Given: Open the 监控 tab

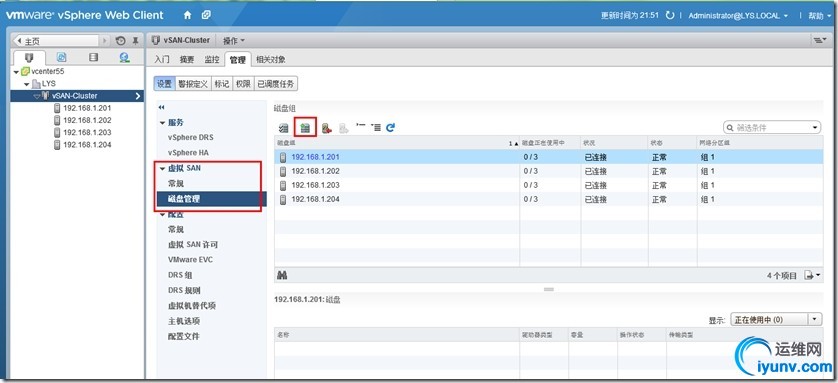Looking at the screenshot, I should (212, 59).
